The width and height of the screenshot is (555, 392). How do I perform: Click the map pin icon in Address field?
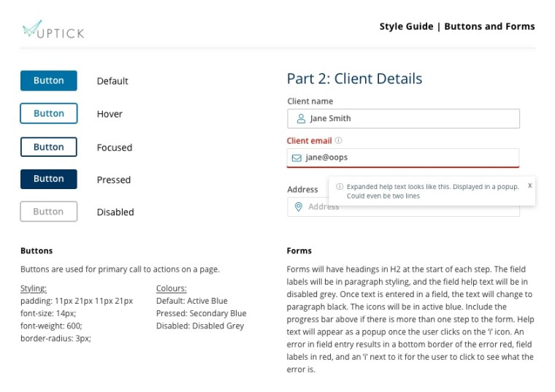pyautogui.click(x=298, y=207)
